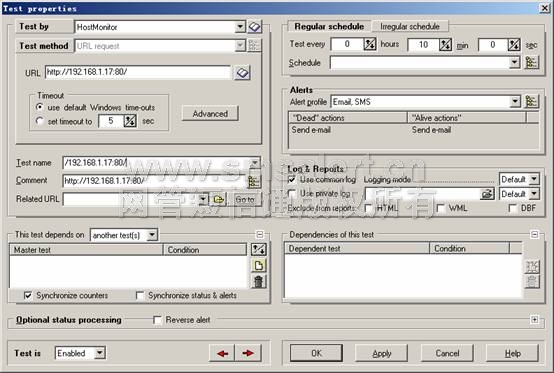Confirm with the OK button
Screen dimensions: 554x373
[x=316, y=353]
